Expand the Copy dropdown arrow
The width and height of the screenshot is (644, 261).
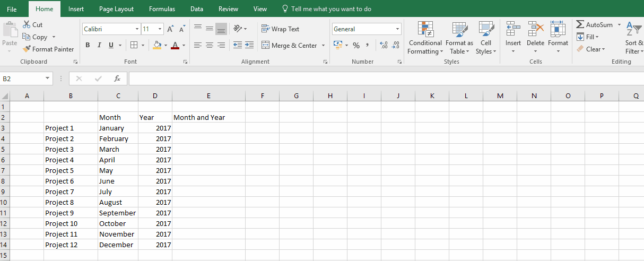point(53,37)
